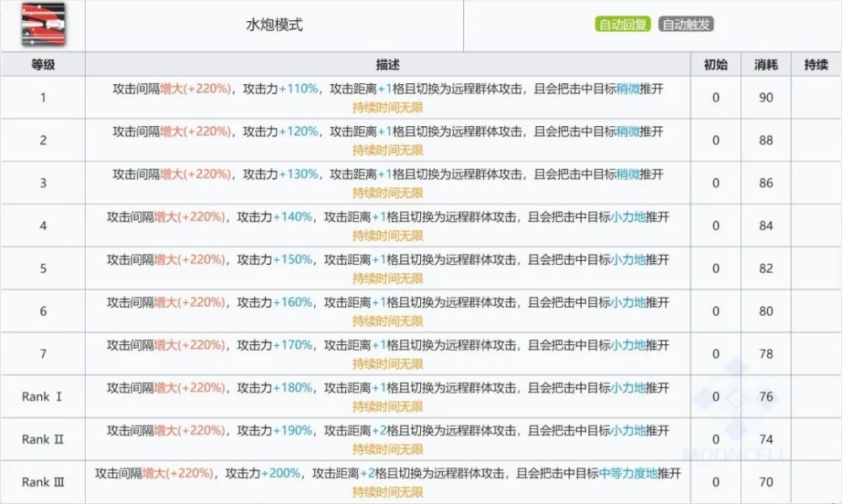The image size is (842, 504).
Task: Click +160% attack value in level 6
Action: (x=293, y=302)
